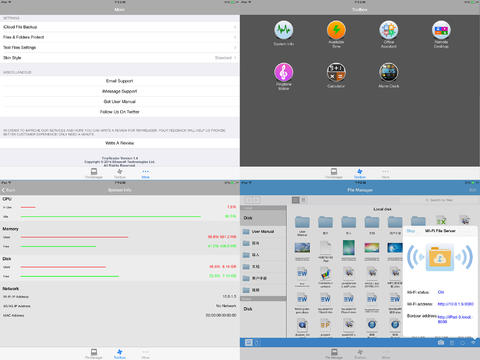Open More tab on the Toolbox screen

(385, 173)
